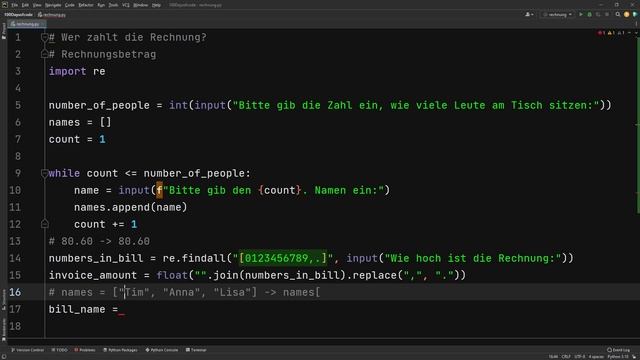Click the '# Rechnungsbetrag' comment on line 2
This screenshot has height=360, width=640.
coord(102,54)
